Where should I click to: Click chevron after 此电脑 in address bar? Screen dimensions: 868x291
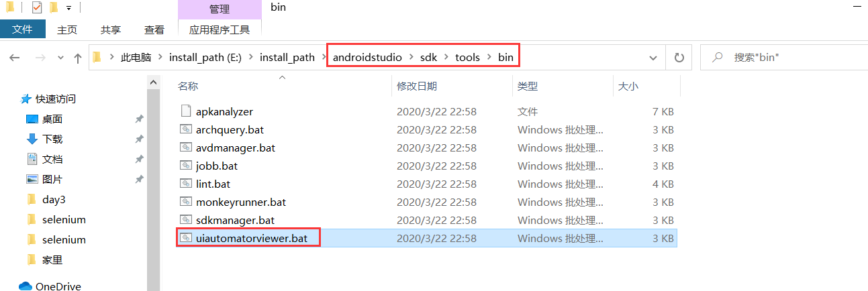[160, 58]
